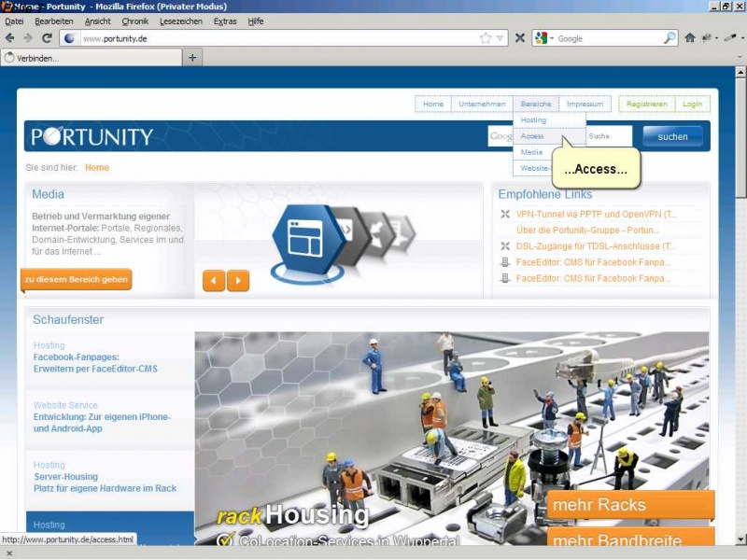Open the VPN-Tunnel via PPTP link
Viewport: 747px width, 560px height.
coord(596,214)
